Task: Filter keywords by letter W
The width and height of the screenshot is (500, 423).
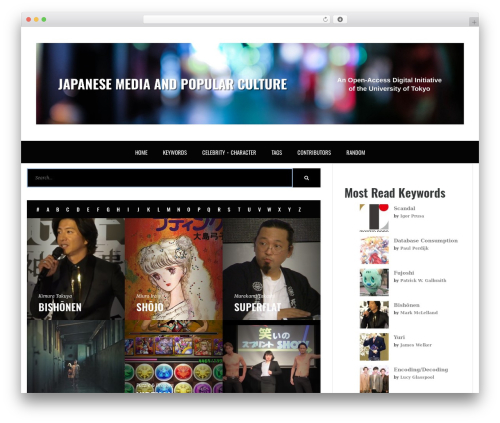Action: (269, 210)
